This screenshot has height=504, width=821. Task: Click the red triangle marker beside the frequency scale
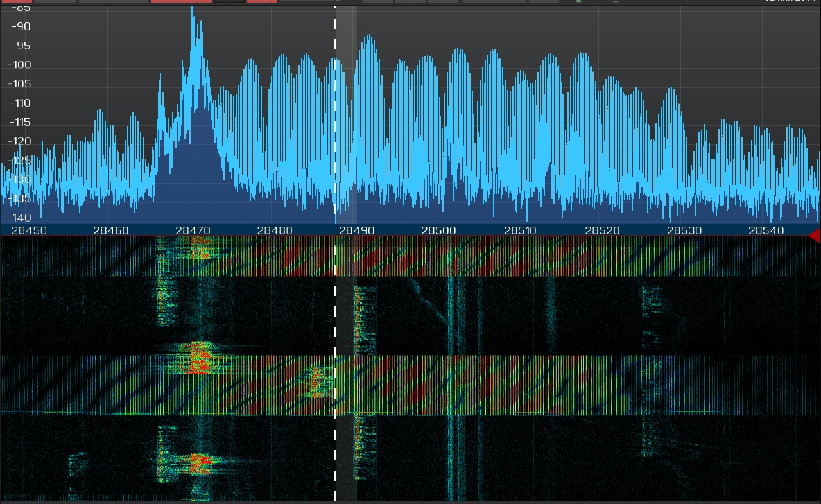pos(814,236)
